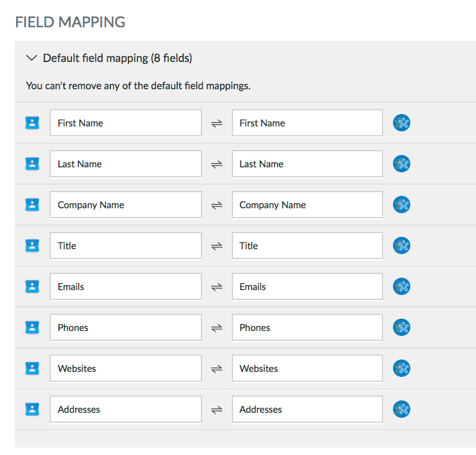The image size is (476, 455).
Task: Click the sync arrows in Addresses row
Action: pos(217,410)
